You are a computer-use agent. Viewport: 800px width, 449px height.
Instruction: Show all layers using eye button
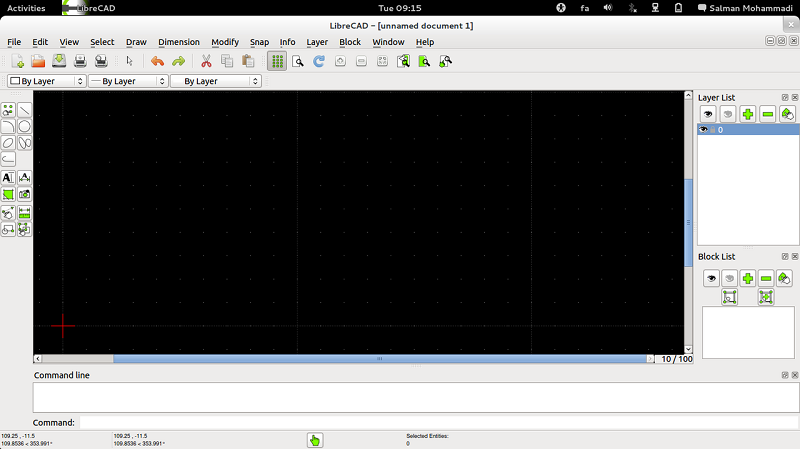708,114
